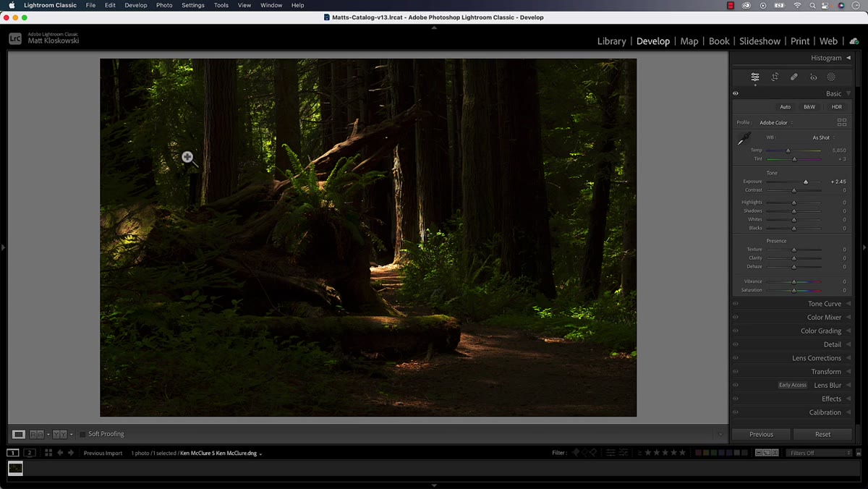
Task: Select the Edit sliders tool icon
Action: click(x=755, y=77)
